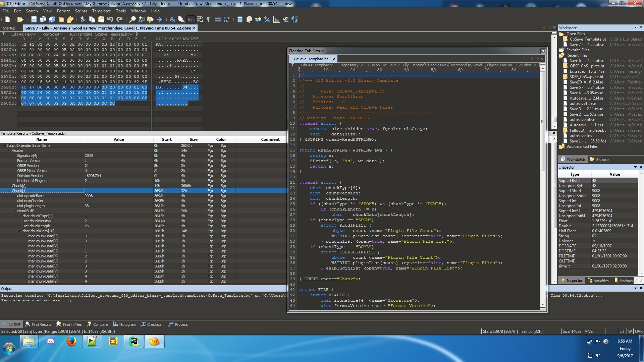Click the Goto arrow icon
644x362 pixels.
159,19
